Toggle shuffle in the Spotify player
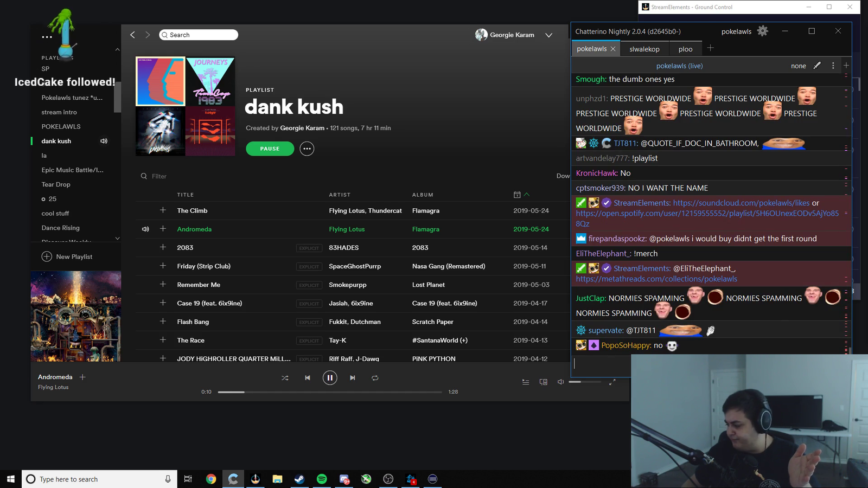The image size is (868, 488). 285,378
